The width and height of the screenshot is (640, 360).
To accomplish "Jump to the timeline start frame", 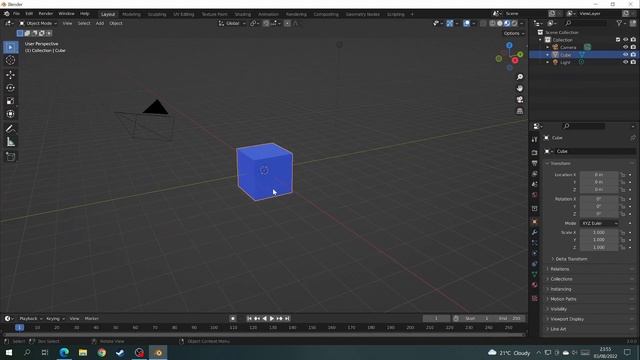I will tap(249, 318).
